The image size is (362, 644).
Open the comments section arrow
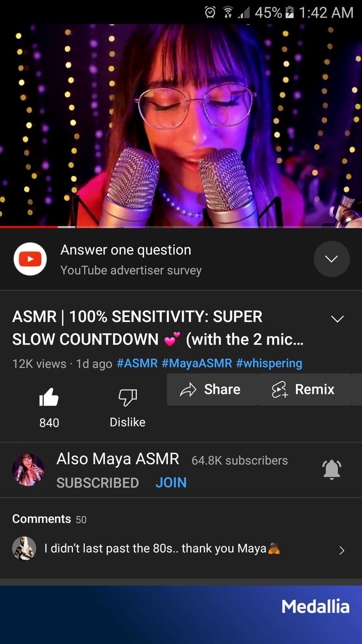tap(342, 550)
